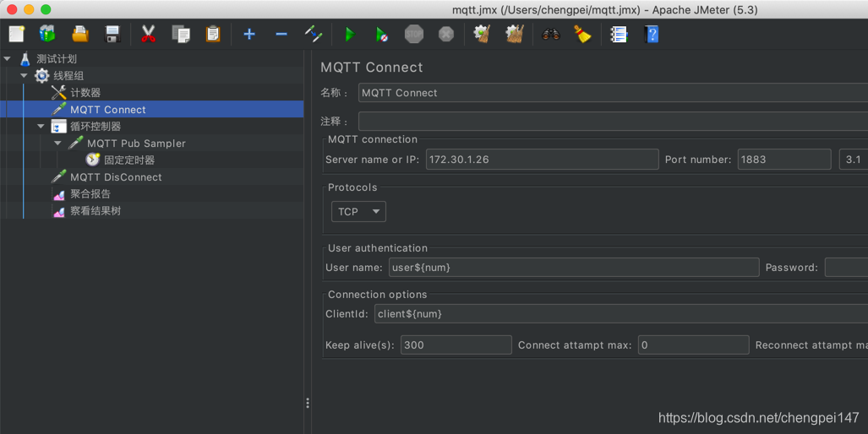Viewport: 868px width, 434px height.
Task: Open the Templates toolbar icon
Action: (x=47, y=35)
